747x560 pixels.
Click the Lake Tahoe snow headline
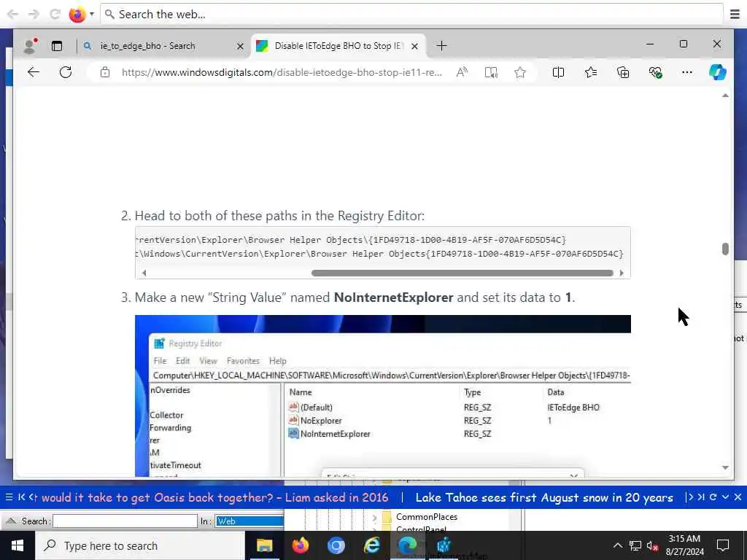coord(544,497)
